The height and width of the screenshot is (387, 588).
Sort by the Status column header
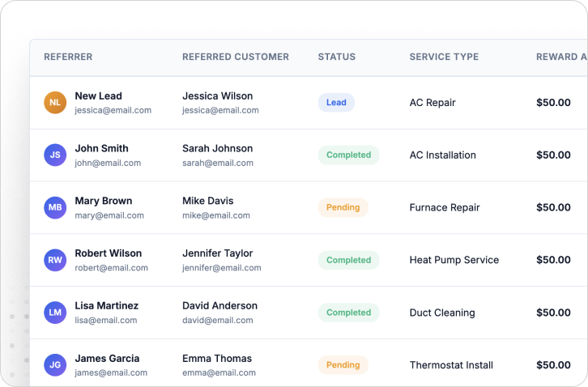(337, 57)
